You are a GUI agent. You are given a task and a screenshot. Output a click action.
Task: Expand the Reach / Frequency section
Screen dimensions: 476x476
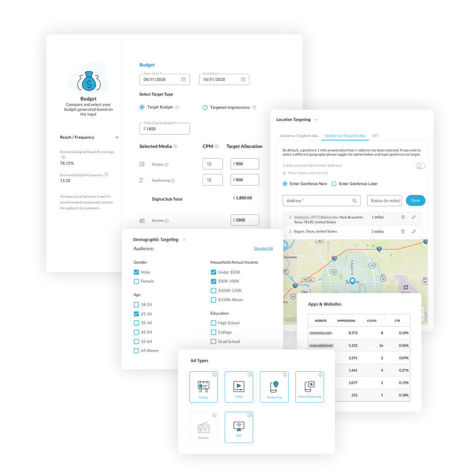pos(117,137)
